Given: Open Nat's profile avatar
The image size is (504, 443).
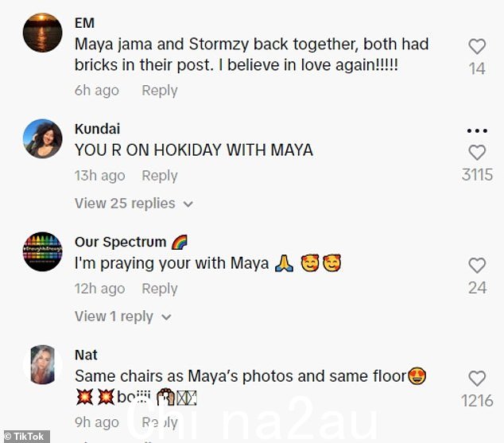Looking at the screenshot, I should click(42, 364).
